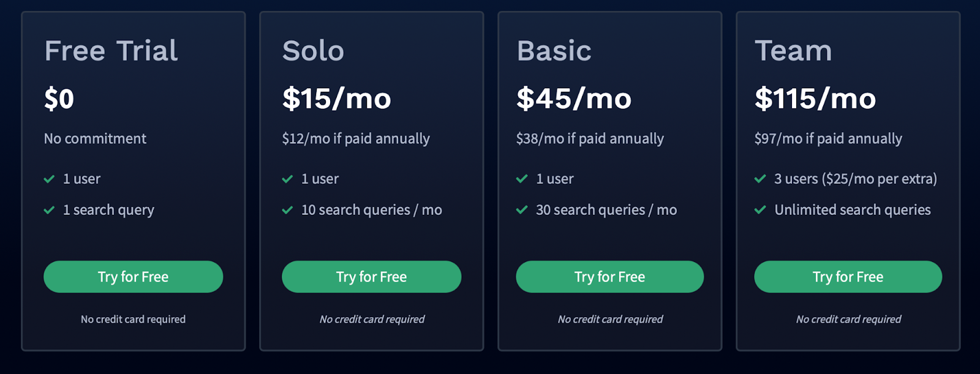Click the '1 user' checkmark in Basic card
980x374 pixels.
point(522,179)
